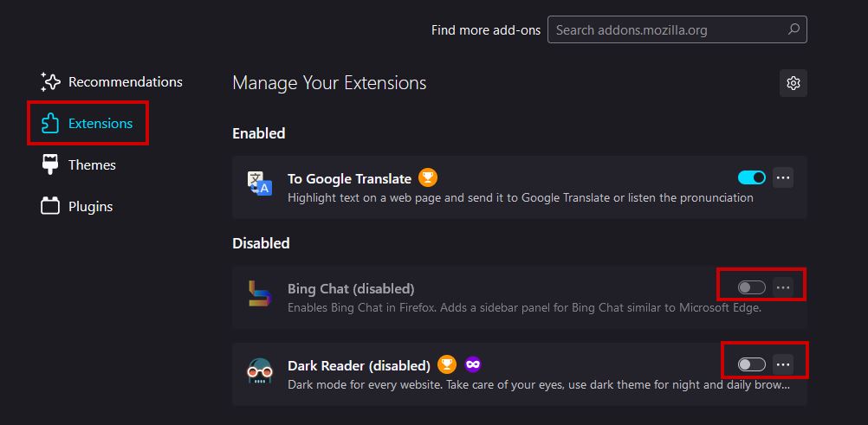Switch to the Themes category
Screen dimensions: 868x425
click(x=92, y=164)
